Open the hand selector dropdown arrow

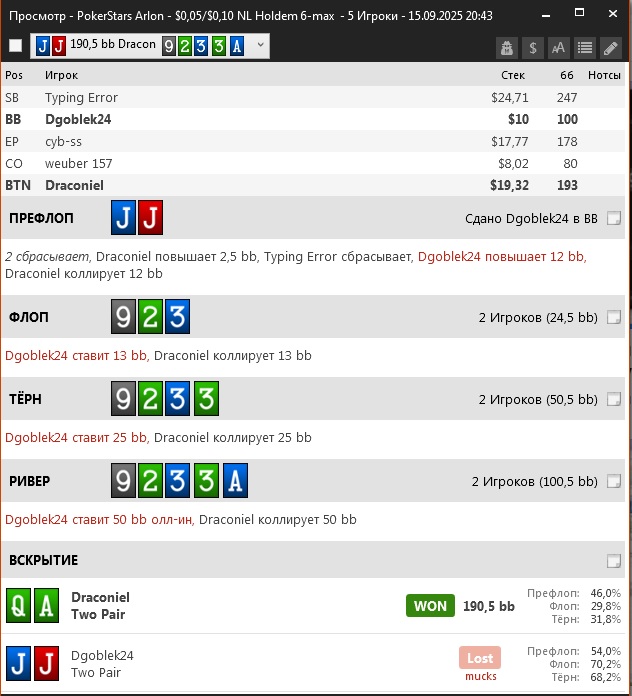(261, 46)
